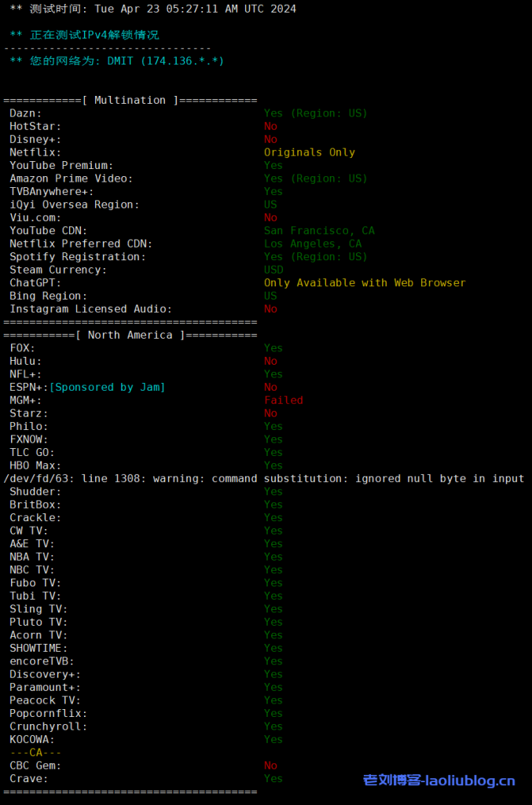
Task: Click the Steam Currency USD value
Action: point(273,270)
